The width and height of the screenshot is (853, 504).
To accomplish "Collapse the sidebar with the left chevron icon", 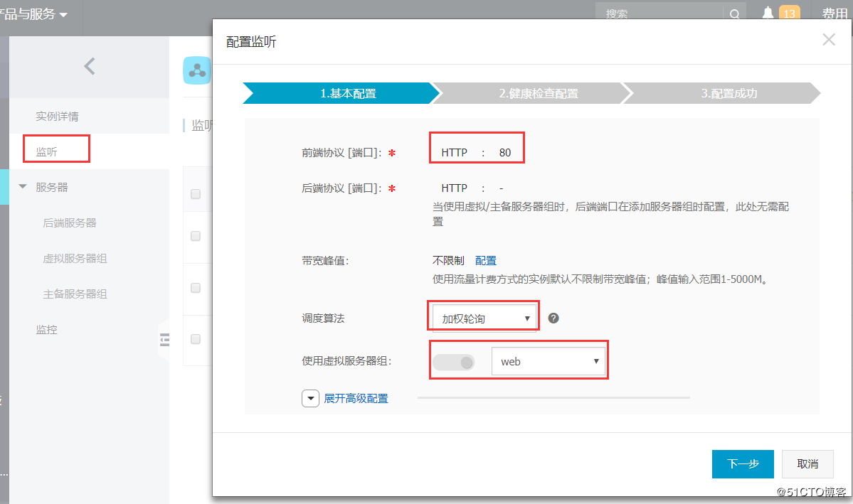I will pos(89,65).
